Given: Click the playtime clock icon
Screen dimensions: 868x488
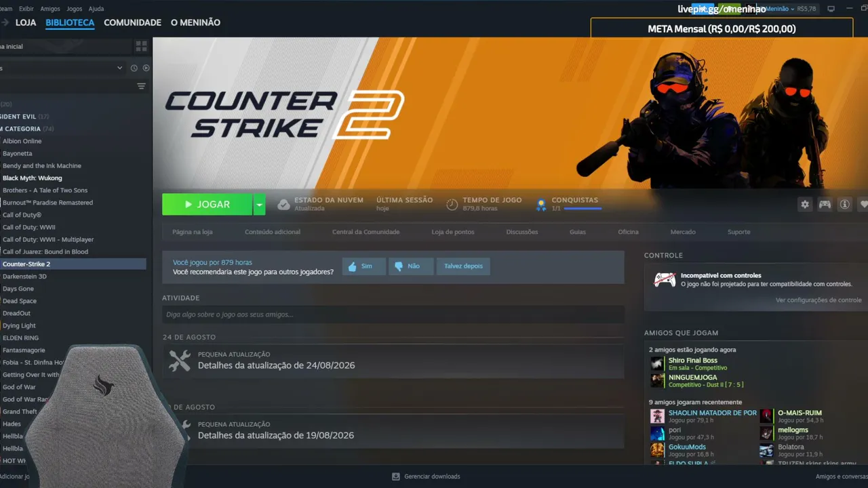Looking at the screenshot, I should coord(452,204).
